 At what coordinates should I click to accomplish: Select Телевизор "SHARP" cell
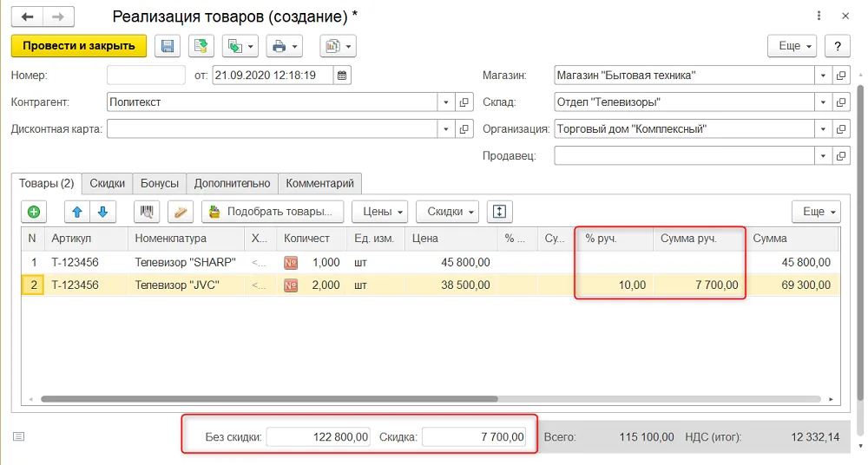(186, 262)
